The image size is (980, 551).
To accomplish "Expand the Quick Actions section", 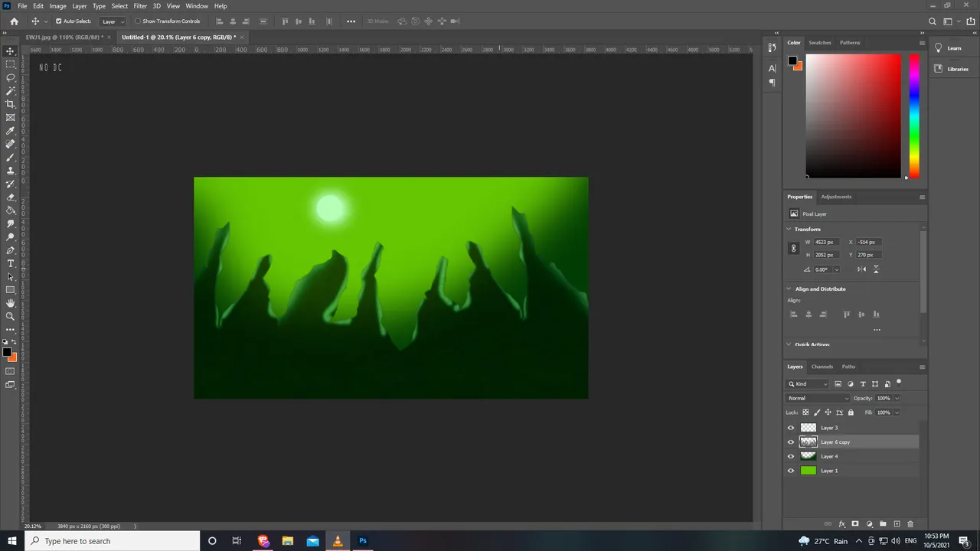I will [789, 344].
